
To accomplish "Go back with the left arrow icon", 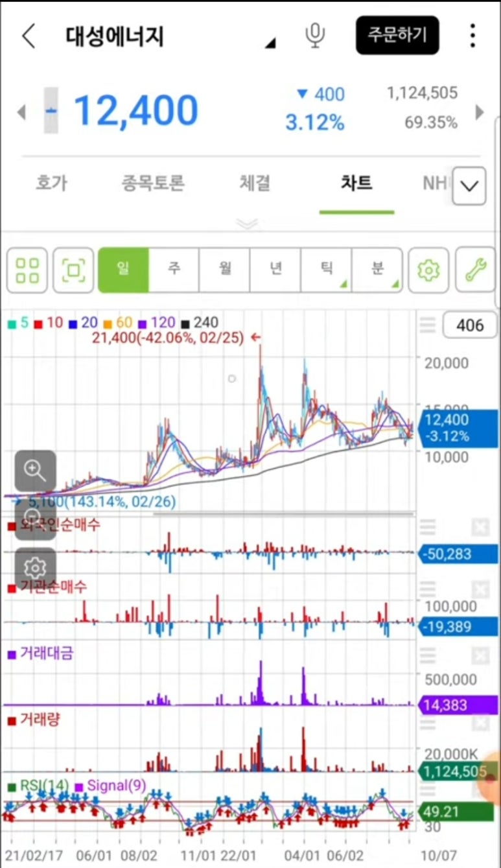I will [29, 36].
